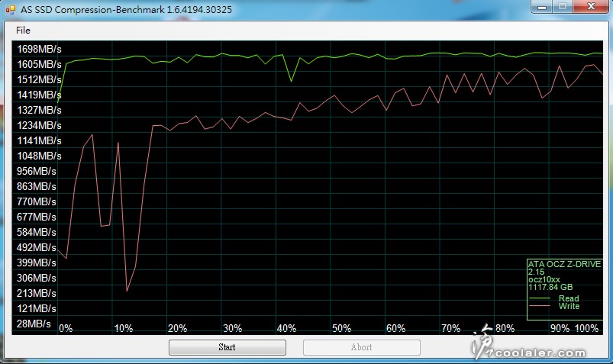Screen dimensions: 613x364
Task: Click the 90% x-axis label
Action: [x=560, y=328]
